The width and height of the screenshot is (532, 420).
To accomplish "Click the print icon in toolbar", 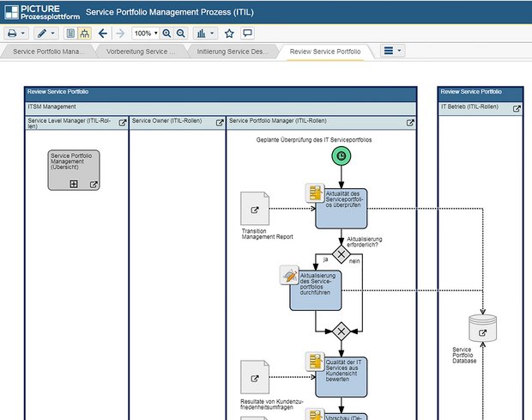I will tap(12, 33).
